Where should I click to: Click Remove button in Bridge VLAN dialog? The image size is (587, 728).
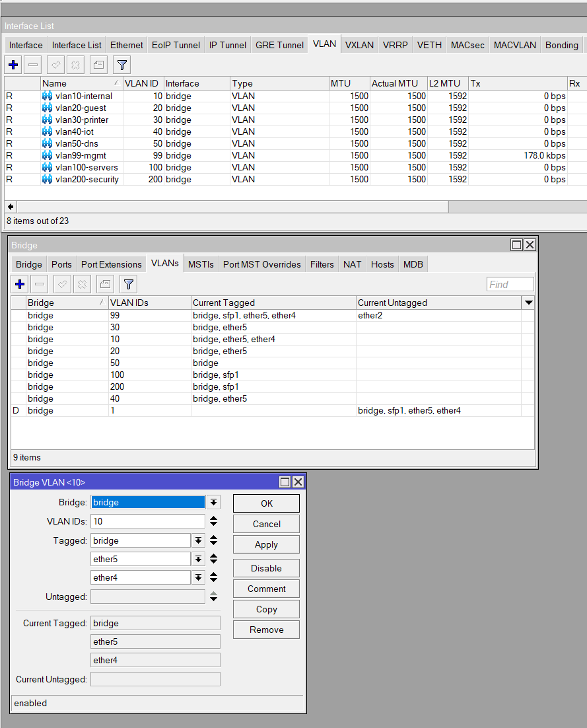[266, 630]
